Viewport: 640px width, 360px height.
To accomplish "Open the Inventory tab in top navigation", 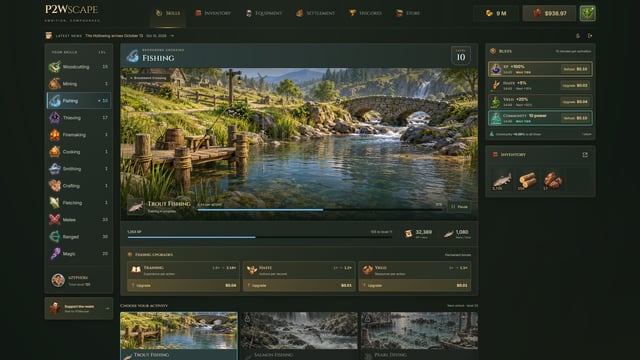I will pyautogui.click(x=213, y=13).
